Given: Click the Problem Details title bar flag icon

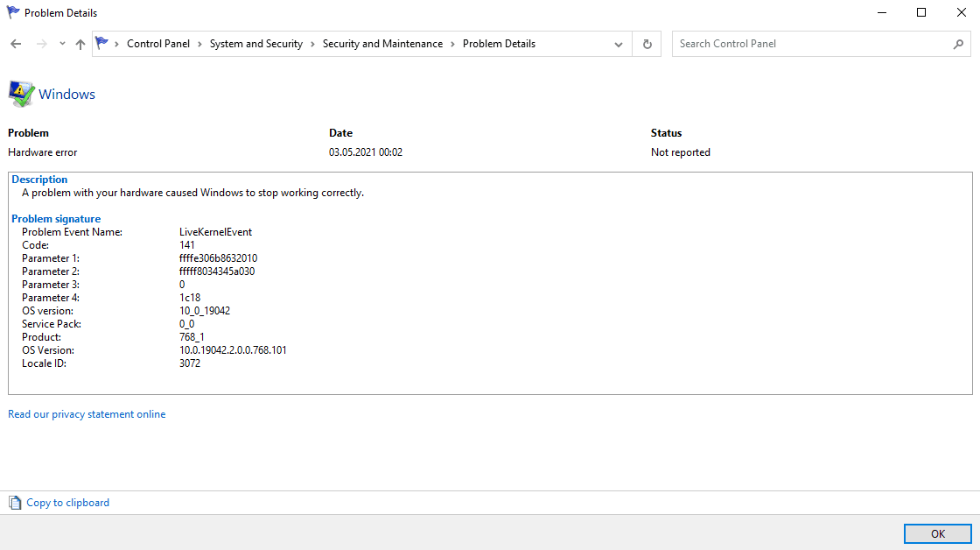Looking at the screenshot, I should click(12, 12).
